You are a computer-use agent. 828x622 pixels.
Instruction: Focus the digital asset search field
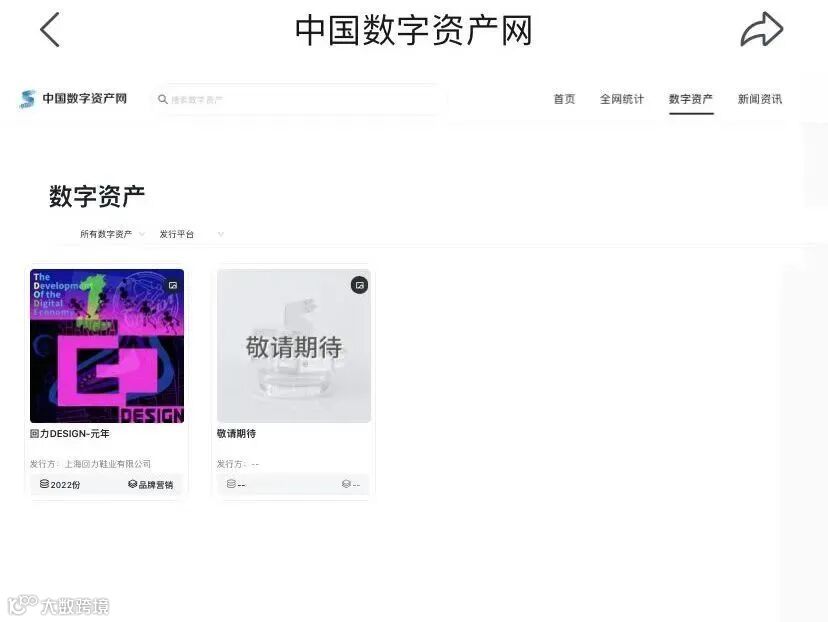(x=298, y=99)
